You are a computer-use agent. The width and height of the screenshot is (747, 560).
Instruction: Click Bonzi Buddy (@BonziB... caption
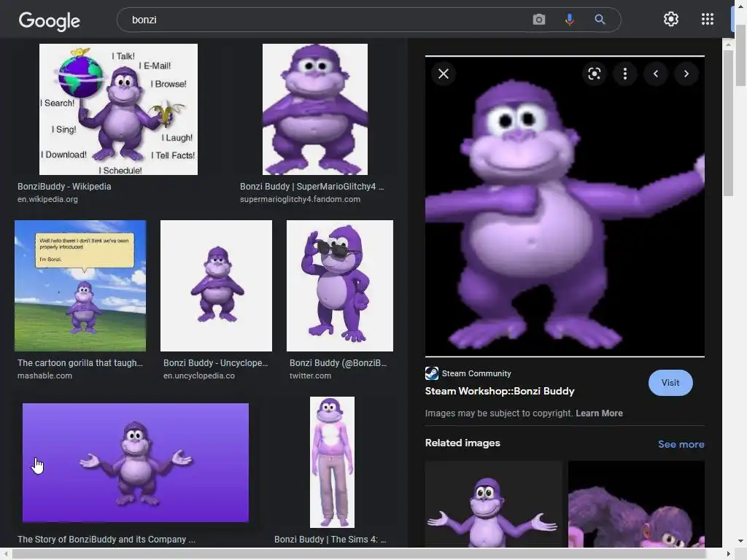(x=338, y=363)
